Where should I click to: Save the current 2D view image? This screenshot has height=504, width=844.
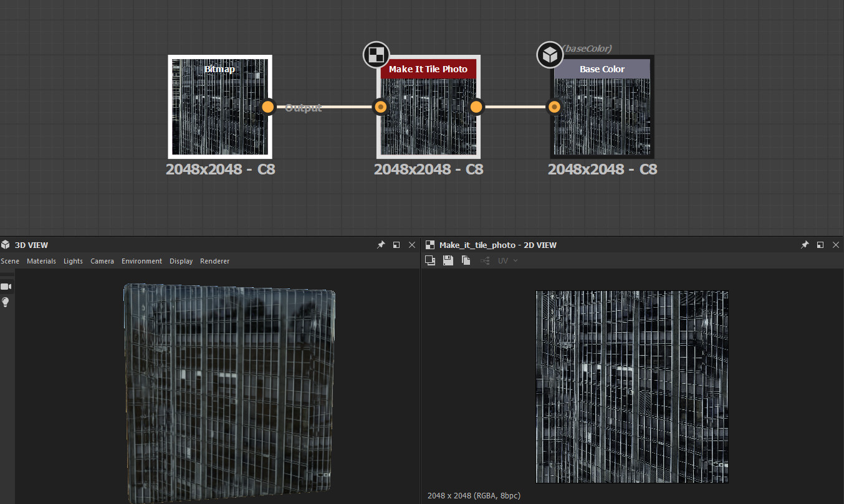click(x=448, y=260)
